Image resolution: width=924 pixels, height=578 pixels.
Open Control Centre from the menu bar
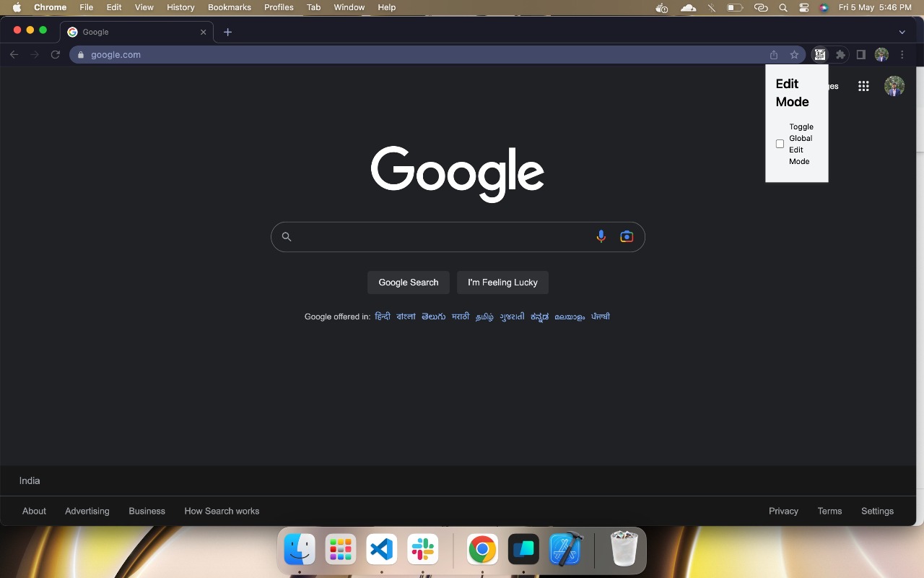(x=803, y=8)
